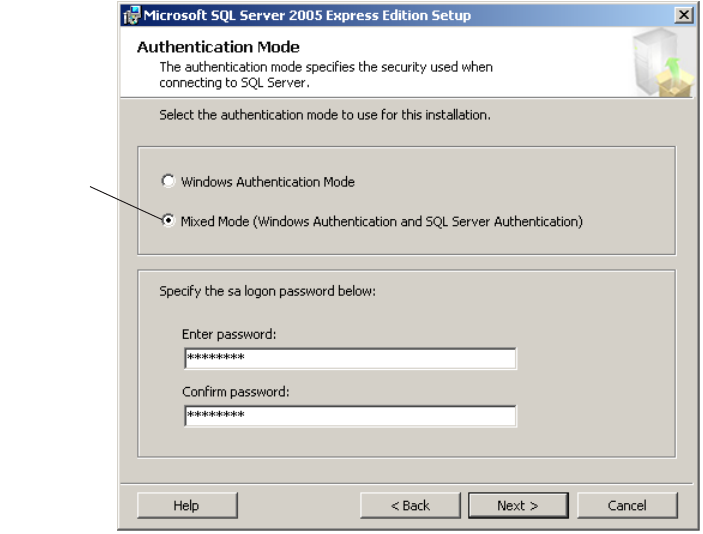
Task: Click the setup installer icon in title bar
Action: click(x=130, y=15)
